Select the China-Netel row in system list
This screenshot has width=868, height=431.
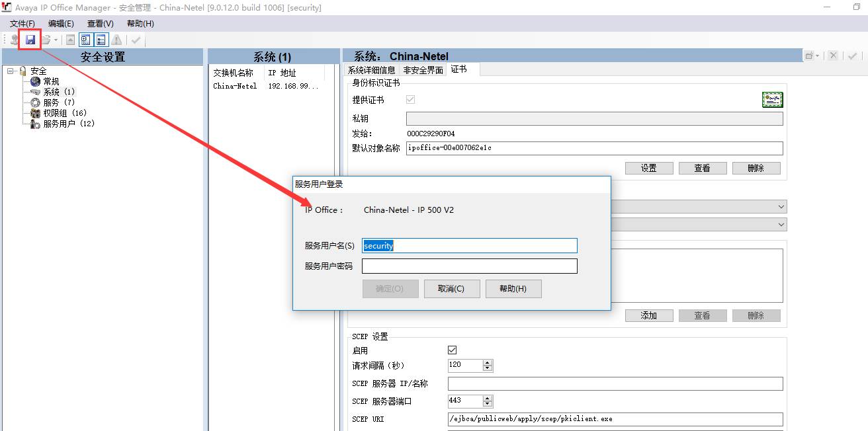coord(235,86)
